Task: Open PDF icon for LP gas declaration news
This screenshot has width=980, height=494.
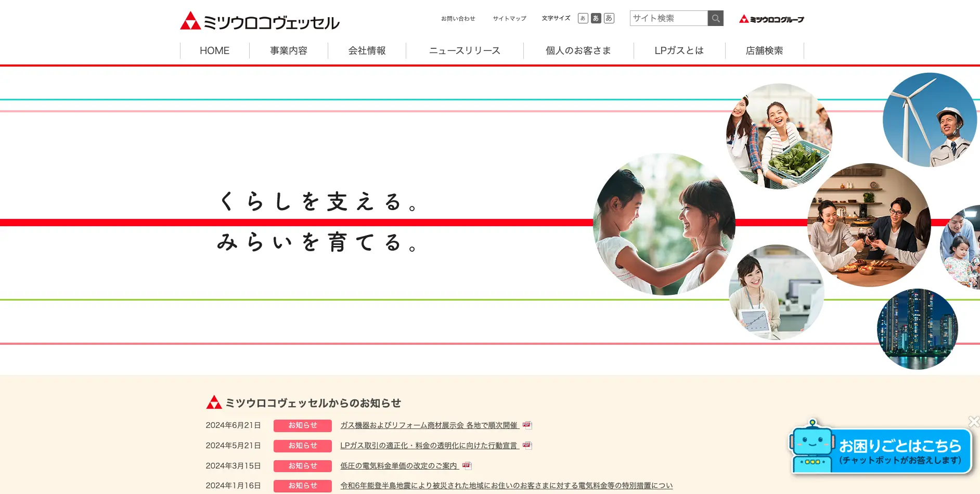Action: pos(527,445)
